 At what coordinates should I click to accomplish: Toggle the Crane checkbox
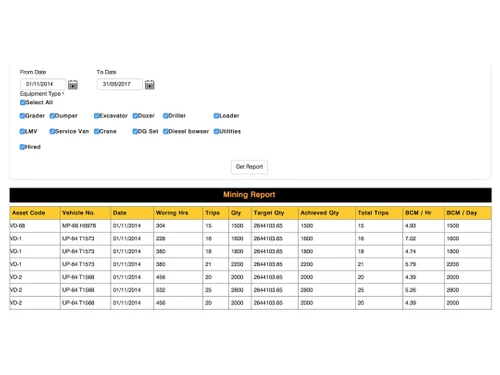pyautogui.click(x=97, y=131)
